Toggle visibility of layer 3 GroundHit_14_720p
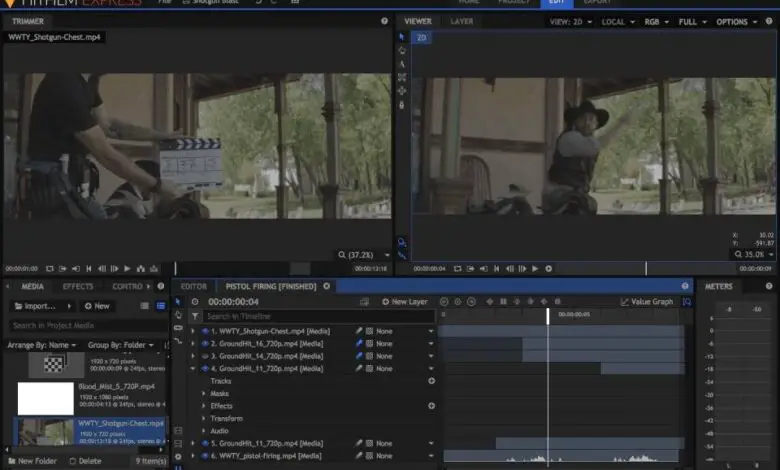 (205, 356)
